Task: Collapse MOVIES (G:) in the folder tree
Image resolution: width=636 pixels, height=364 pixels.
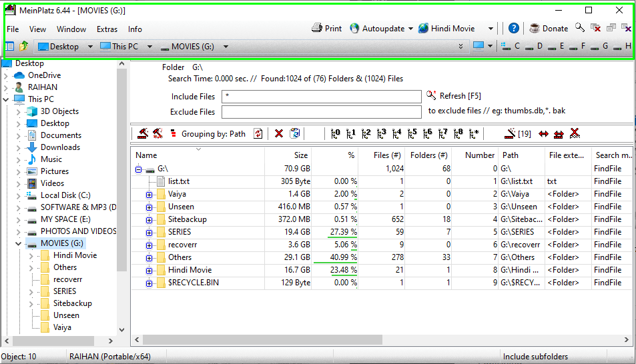Action: [18, 243]
